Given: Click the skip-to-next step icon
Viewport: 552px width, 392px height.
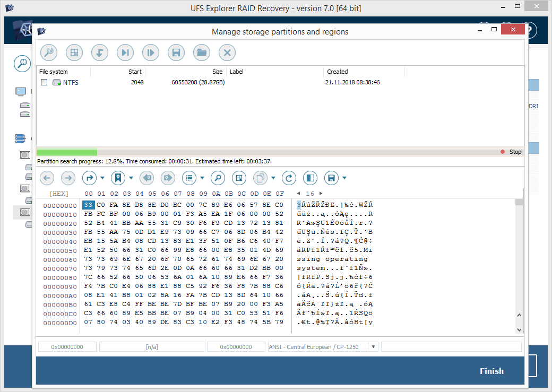Looking at the screenshot, I should [x=125, y=53].
